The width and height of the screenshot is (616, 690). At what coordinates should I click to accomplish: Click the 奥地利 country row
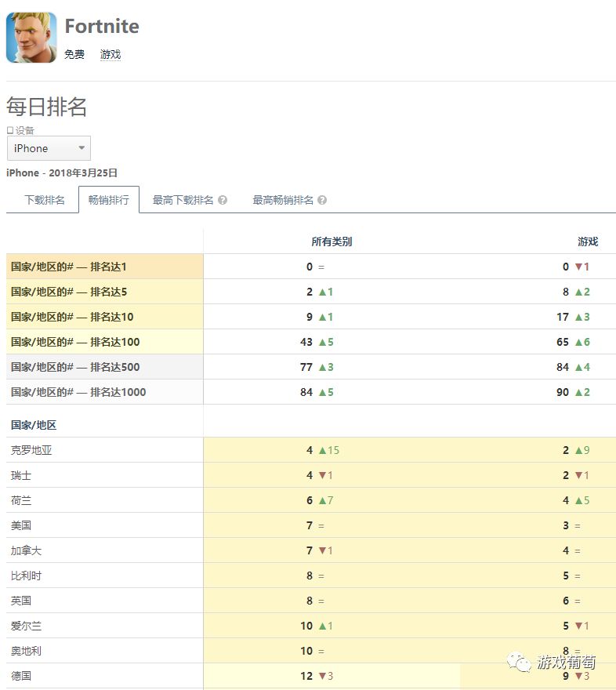(311, 651)
